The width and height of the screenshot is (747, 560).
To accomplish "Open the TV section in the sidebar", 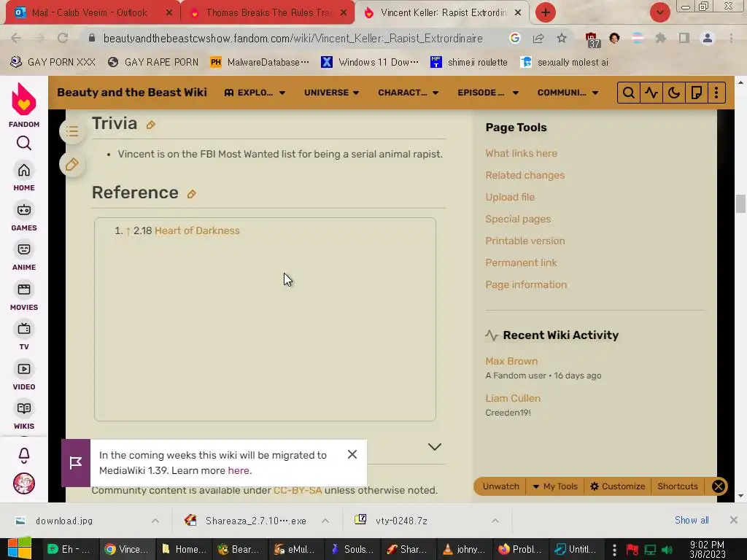I will 24,336.
